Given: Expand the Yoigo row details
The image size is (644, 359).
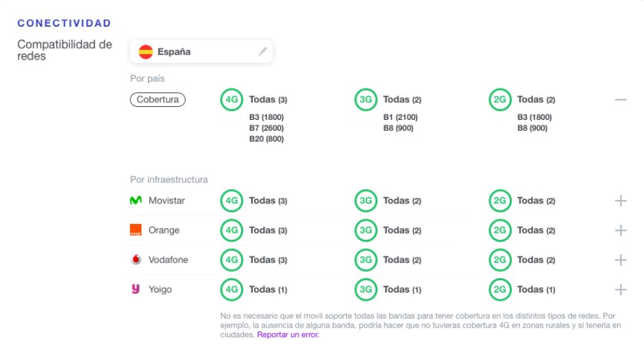Looking at the screenshot, I should [x=621, y=289].
